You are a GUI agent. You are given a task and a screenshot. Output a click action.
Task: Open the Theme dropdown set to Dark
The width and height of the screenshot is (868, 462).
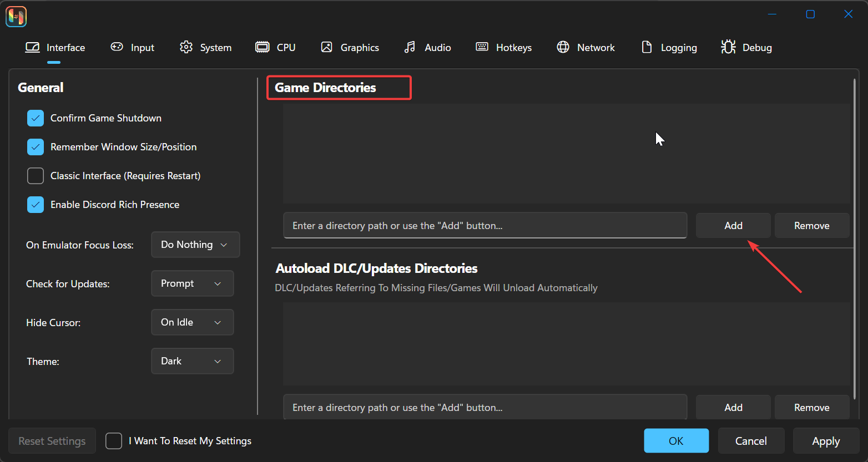pyautogui.click(x=192, y=361)
